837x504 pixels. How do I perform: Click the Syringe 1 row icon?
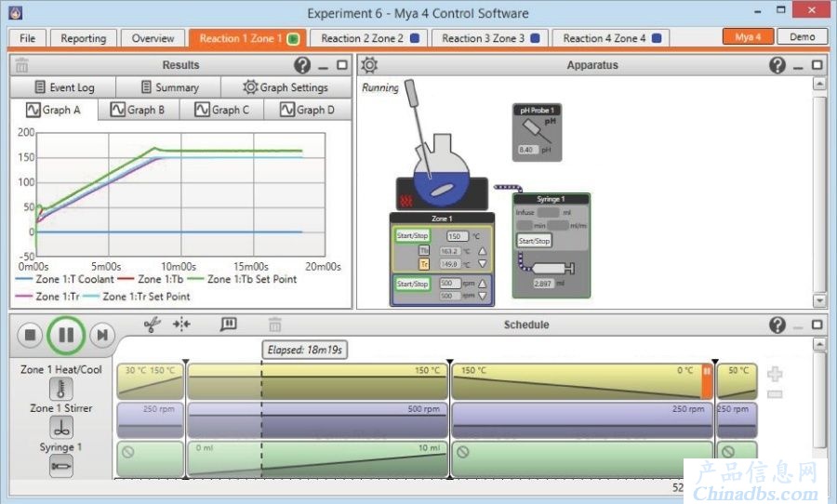[60, 466]
